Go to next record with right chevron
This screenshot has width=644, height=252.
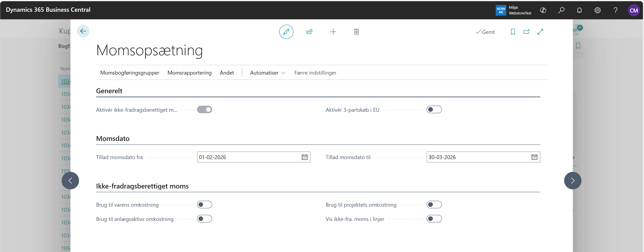pyautogui.click(x=572, y=181)
